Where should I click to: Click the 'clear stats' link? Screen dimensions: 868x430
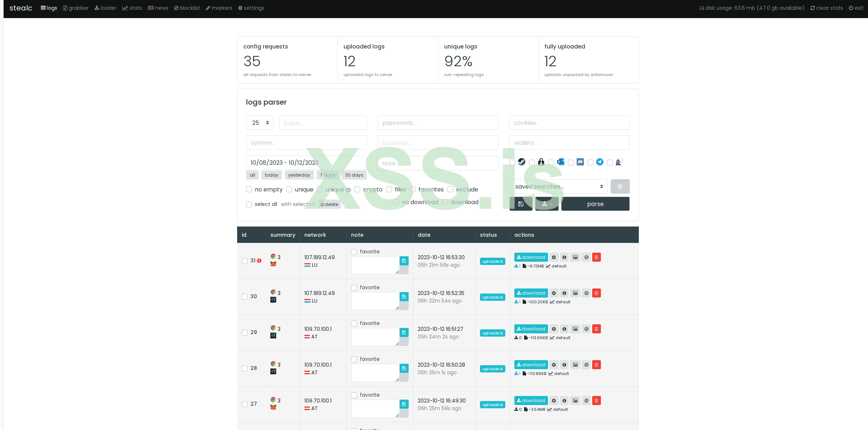pyautogui.click(x=826, y=8)
